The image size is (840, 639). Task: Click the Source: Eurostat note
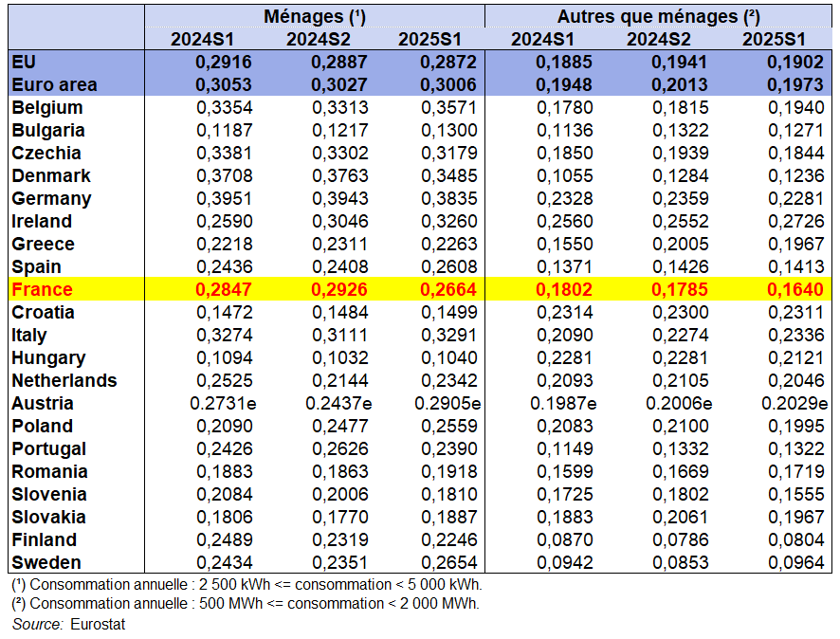(x=68, y=624)
